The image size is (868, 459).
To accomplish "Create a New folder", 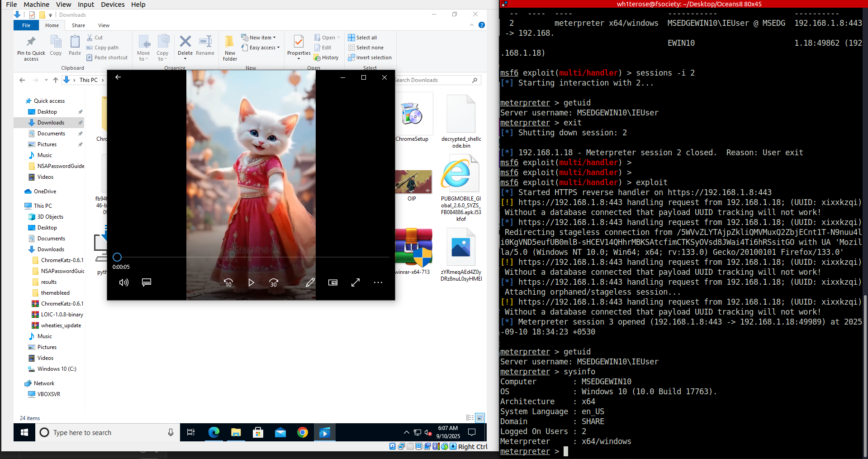I will (230, 48).
